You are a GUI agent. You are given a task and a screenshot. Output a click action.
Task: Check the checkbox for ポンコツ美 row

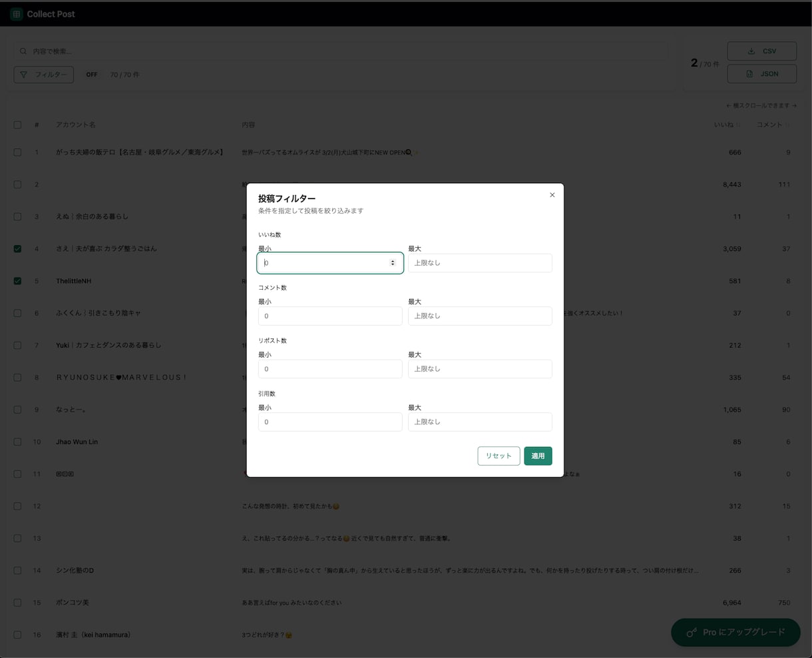17,603
